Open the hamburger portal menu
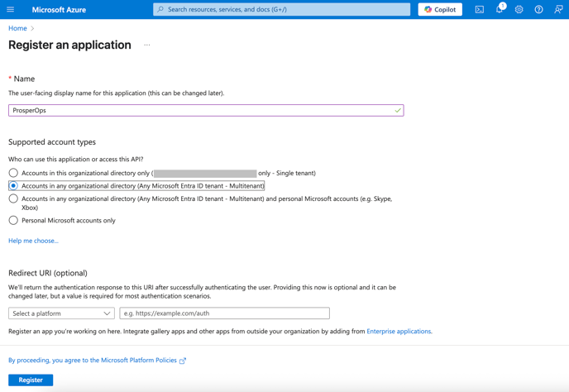Image resolution: width=569 pixels, height=392 pixels. tap(10, 9)
